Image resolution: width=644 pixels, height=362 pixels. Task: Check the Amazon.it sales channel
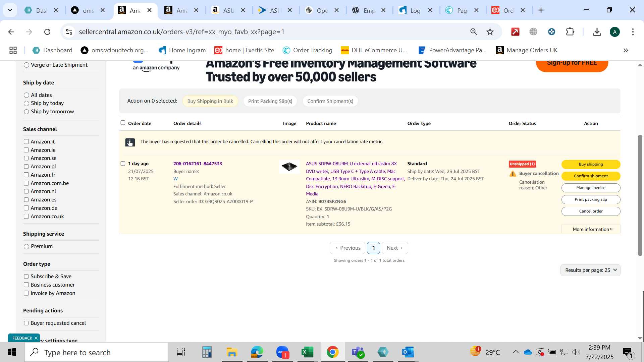(x=26, y=141)
